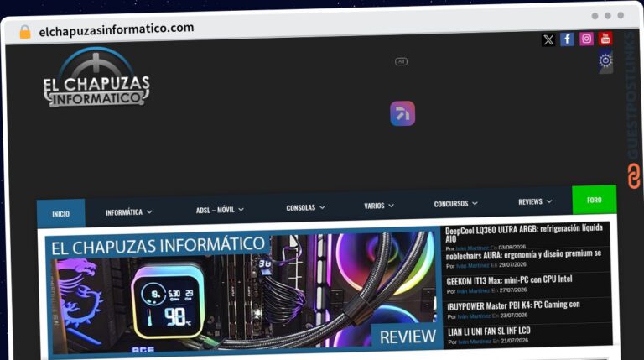
Task: Open the YouTube social icon
Action: 605,38
